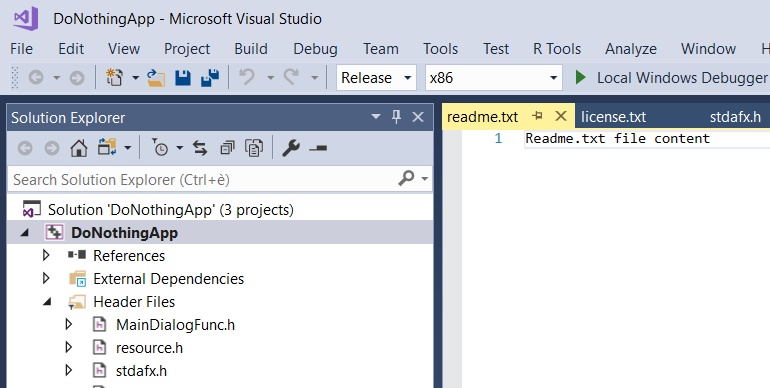Close the Solution Explorer panel
Image resolution: width=770 pixels, height=388 pixels.
418,117
